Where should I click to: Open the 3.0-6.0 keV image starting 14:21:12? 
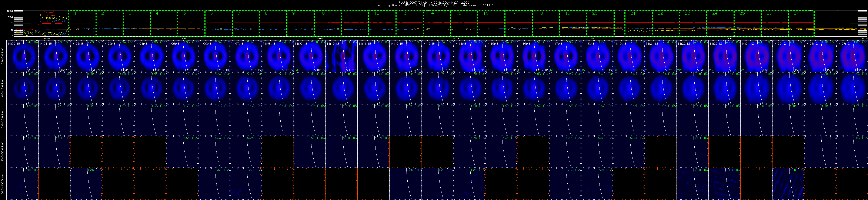click(660, 56)
